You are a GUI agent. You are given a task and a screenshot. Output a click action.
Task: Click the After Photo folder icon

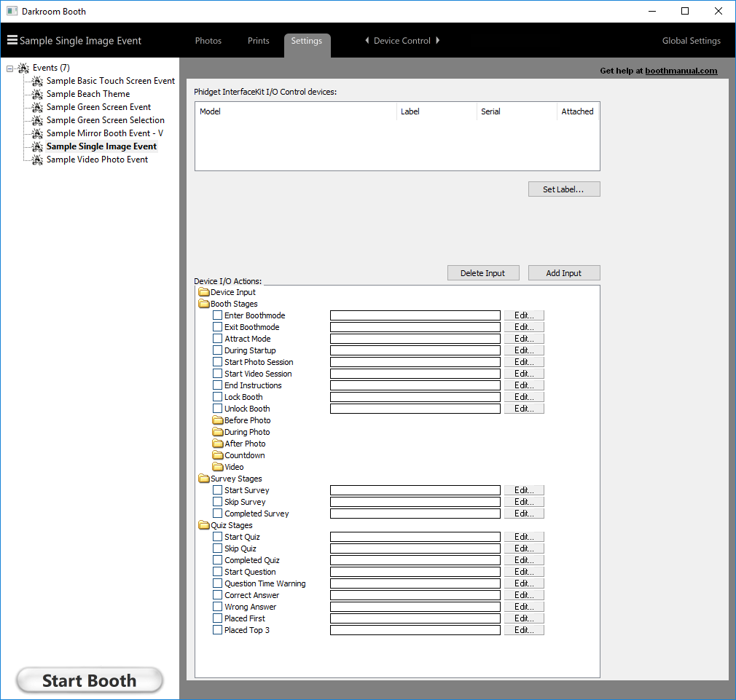(217, 444)
